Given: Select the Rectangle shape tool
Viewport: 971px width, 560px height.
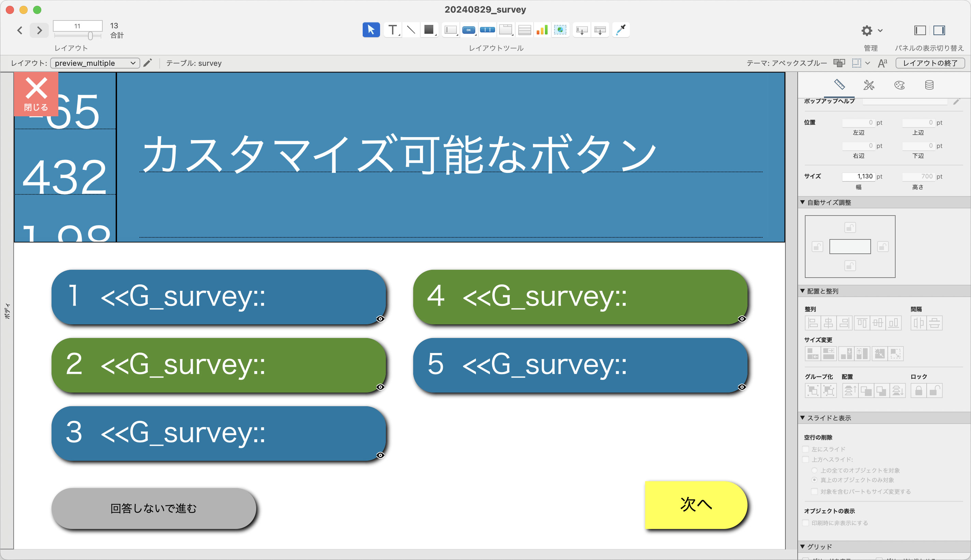Looking at the screenshot, I should coord(429,30).
